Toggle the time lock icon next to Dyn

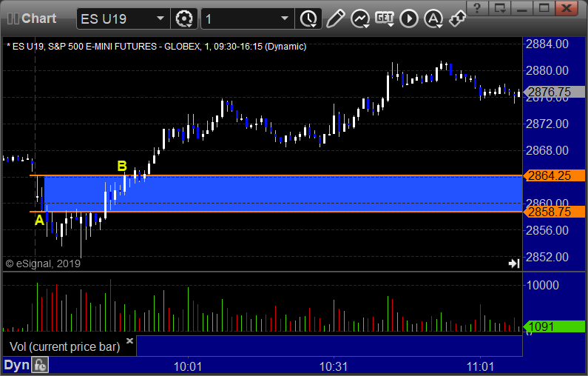(40, 365)
